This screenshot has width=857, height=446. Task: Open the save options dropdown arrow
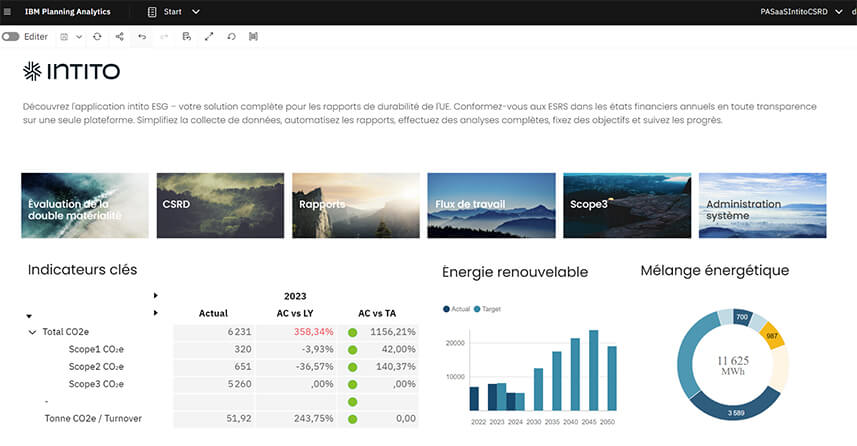tap(79, 36)
